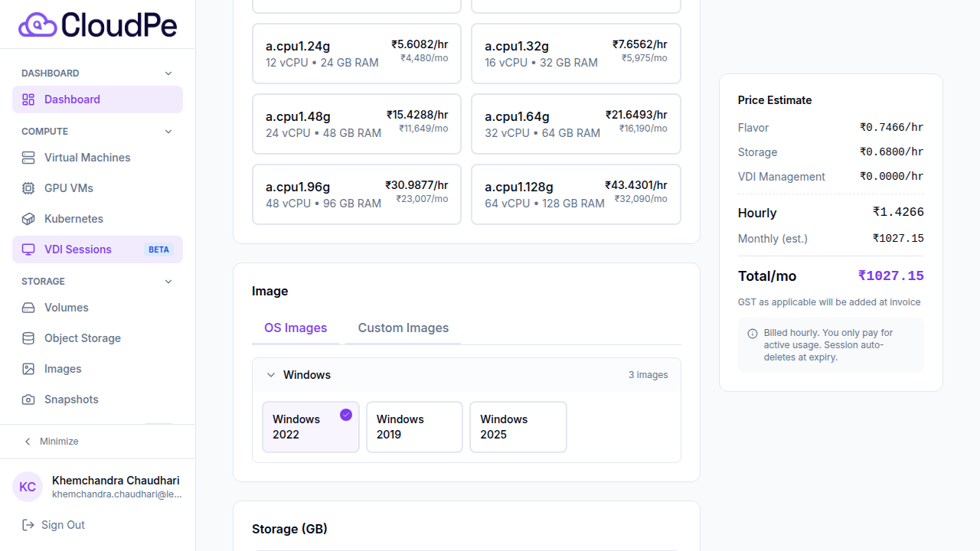This screenshot has width=980, height=551.
Task: Select the Windows 2022 image
Action: (x=311, y=427)
